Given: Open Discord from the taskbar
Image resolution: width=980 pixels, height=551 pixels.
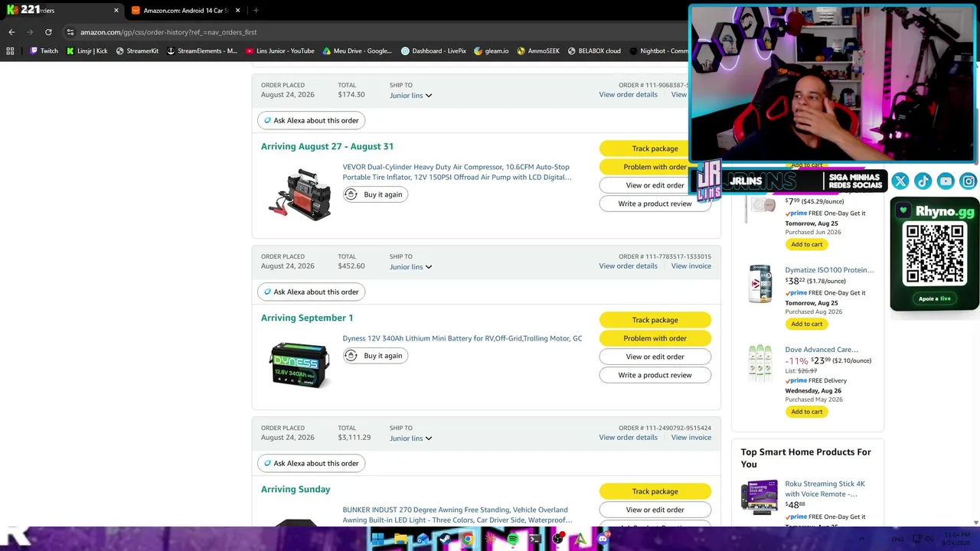Looking at the screenshot, I should pyautogui.click(x=603, y=540).
